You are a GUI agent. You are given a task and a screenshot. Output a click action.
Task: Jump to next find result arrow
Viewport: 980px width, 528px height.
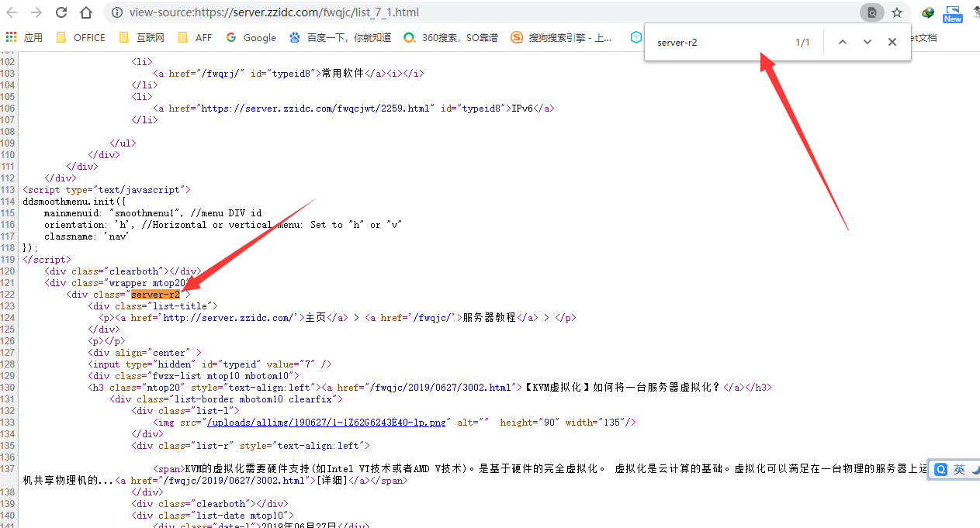click(x=867, y=43)
